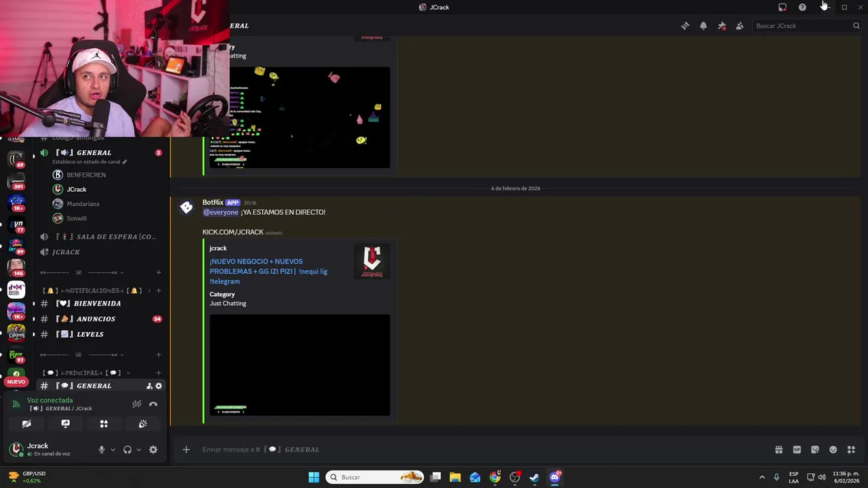
Task: Open the server with 77 badge
Action: point(16,224)
